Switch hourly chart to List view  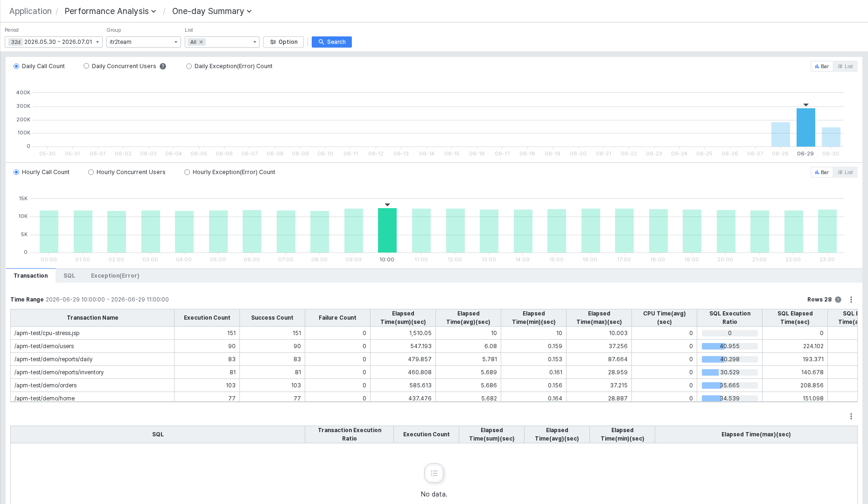pyautogui.click(x=845, y=172)
